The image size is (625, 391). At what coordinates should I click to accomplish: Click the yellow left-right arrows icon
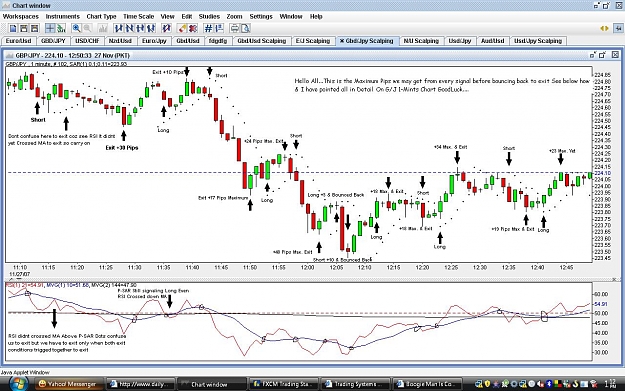click(x=604, y=28)
